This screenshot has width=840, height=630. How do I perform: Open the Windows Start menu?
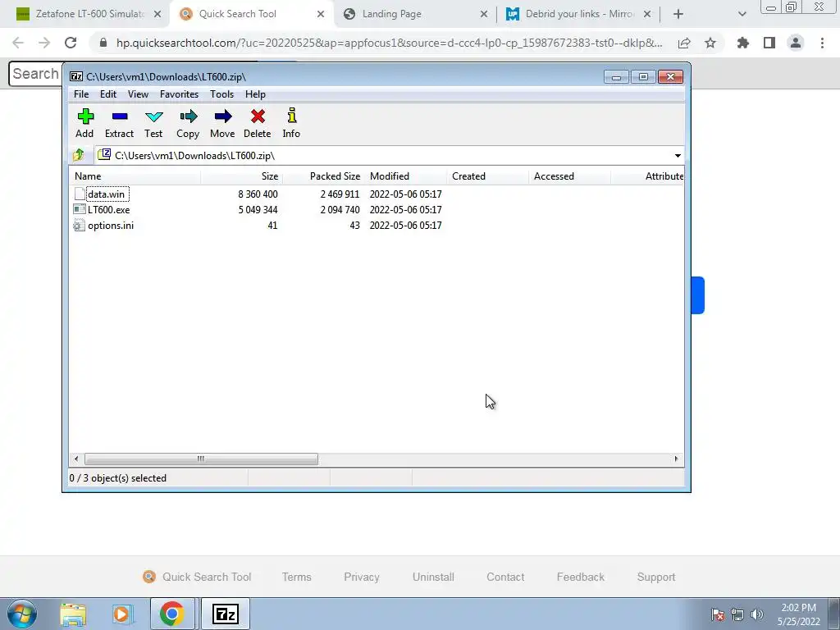coord(22,614)
